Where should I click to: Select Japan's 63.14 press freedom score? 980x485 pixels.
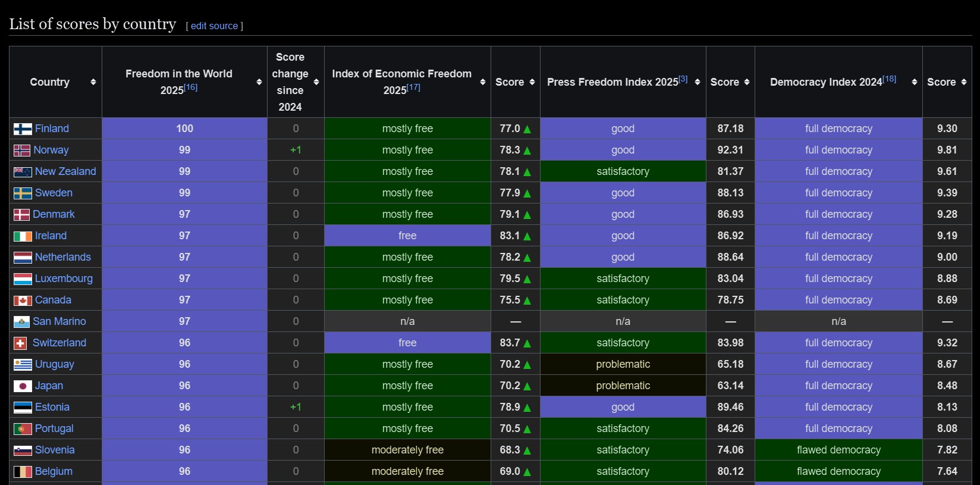click(730, 386)
